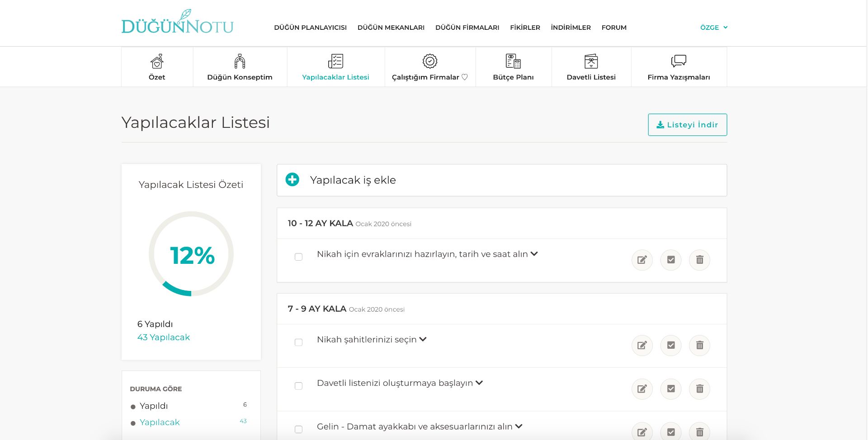
Task: Expand 'Nikah şahitlerinizi seçin' details chevron
Action: pos(423,339)
